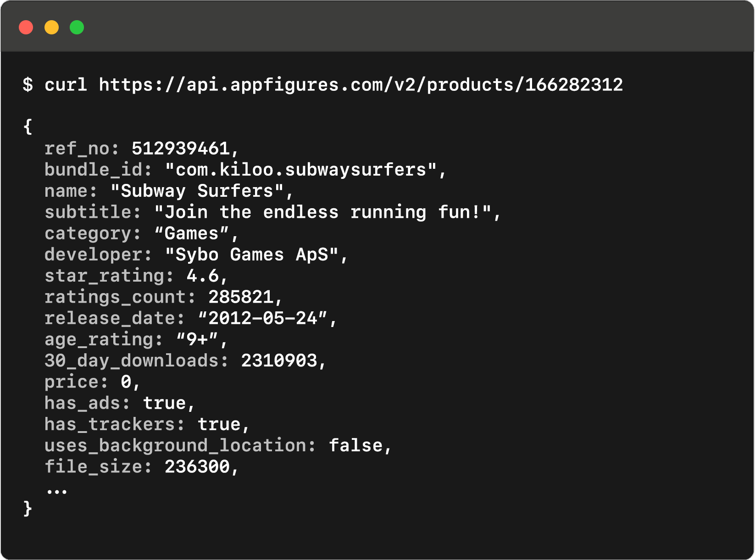Click the star_rating value 4.6
This screenshot has width=755, height=560.
203,276
